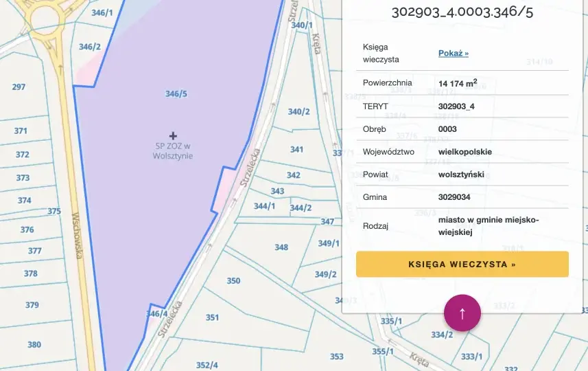The width and height of the screenshot is (588, 371).
Task: Click the Księga wieczysta row label
Action: [381, 53]
